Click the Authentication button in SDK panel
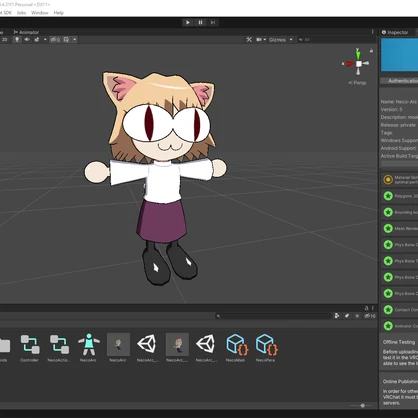 (399, 81)
